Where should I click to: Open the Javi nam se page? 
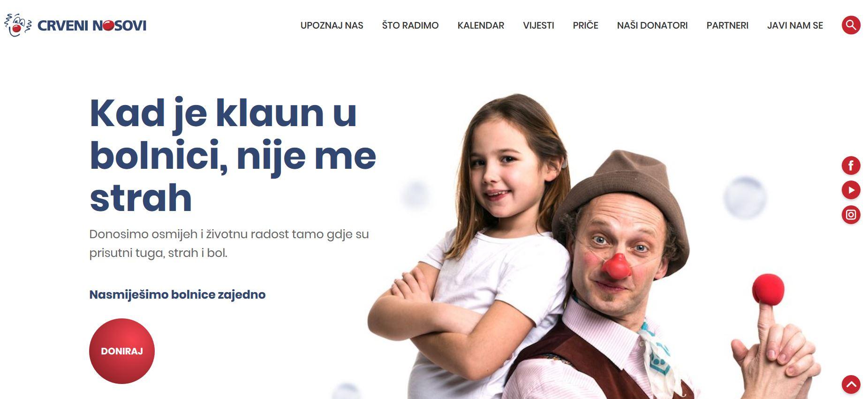pyautogui.click(x=795, y=25)
